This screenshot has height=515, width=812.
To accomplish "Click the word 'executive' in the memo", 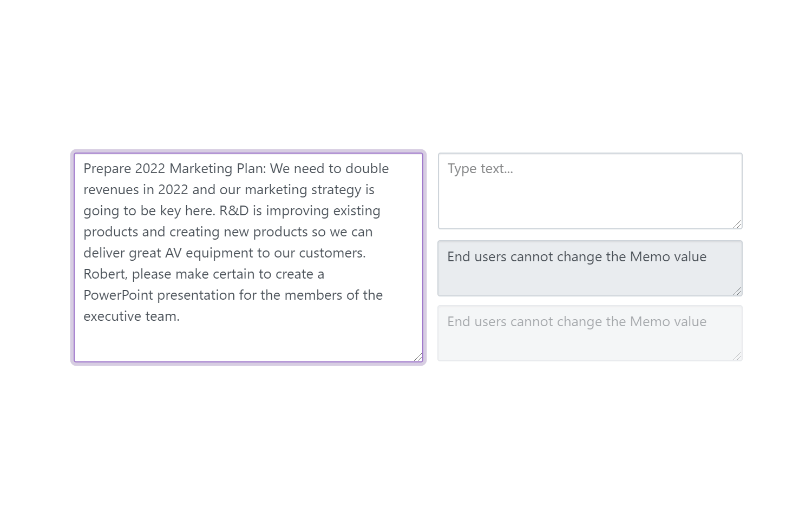I will 112,316.
